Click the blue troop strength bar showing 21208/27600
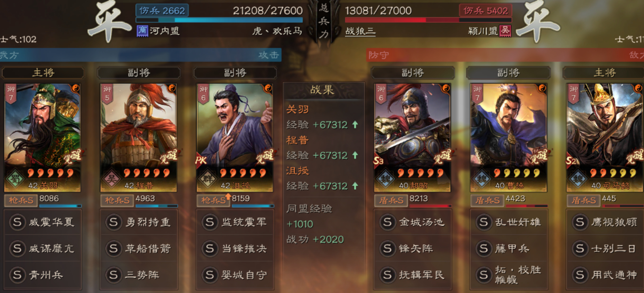Viewport: 644px width, 293px height. 220,20
